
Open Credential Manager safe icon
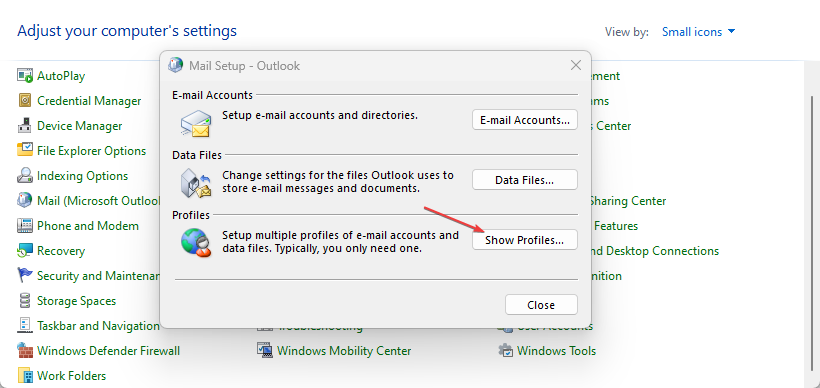tap(25, 100)
